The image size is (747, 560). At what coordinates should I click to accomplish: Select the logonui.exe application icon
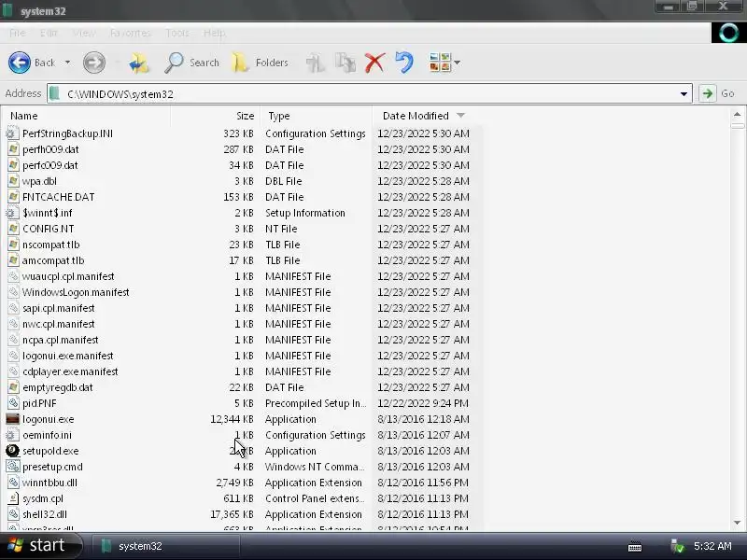[x=12, y=419]
